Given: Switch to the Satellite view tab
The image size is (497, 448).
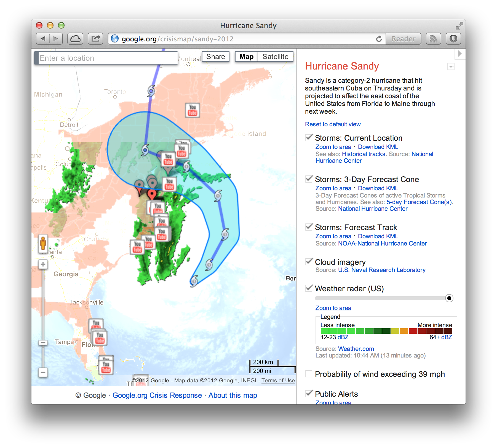Looking at the screenshot, I should 276,57.
